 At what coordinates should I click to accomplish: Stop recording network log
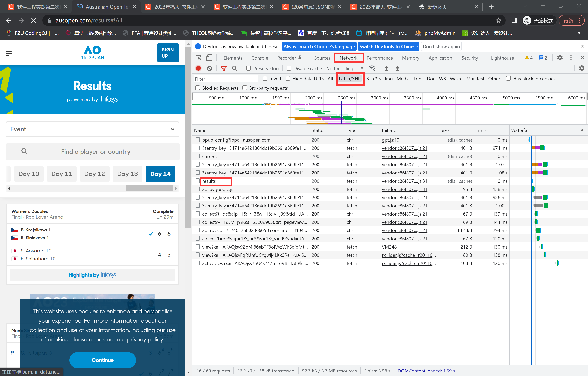click(198, 68)
